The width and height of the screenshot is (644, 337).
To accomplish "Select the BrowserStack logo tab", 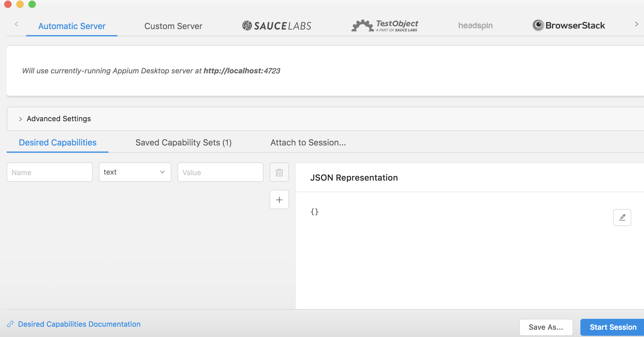I will tap(569, 25).
